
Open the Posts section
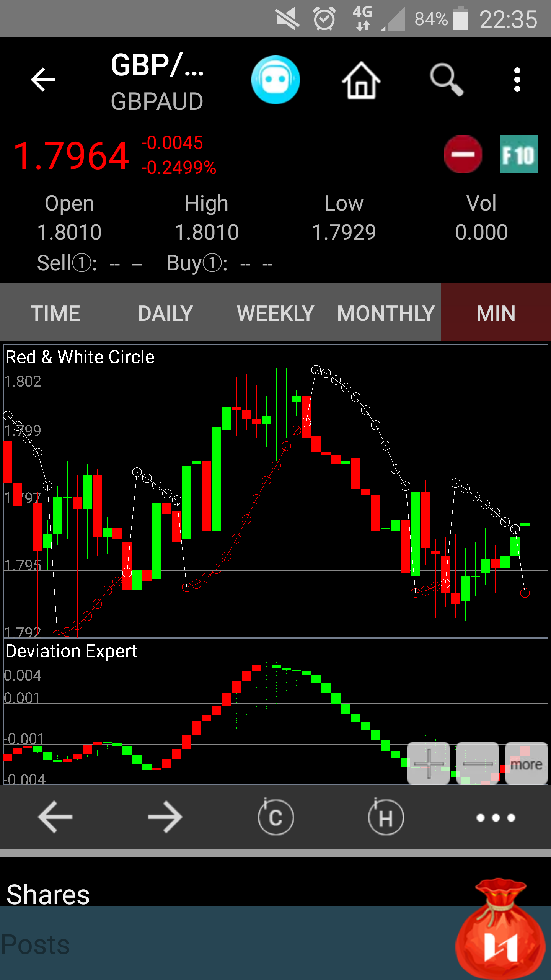pyautogui.click(x=35, y=944)
